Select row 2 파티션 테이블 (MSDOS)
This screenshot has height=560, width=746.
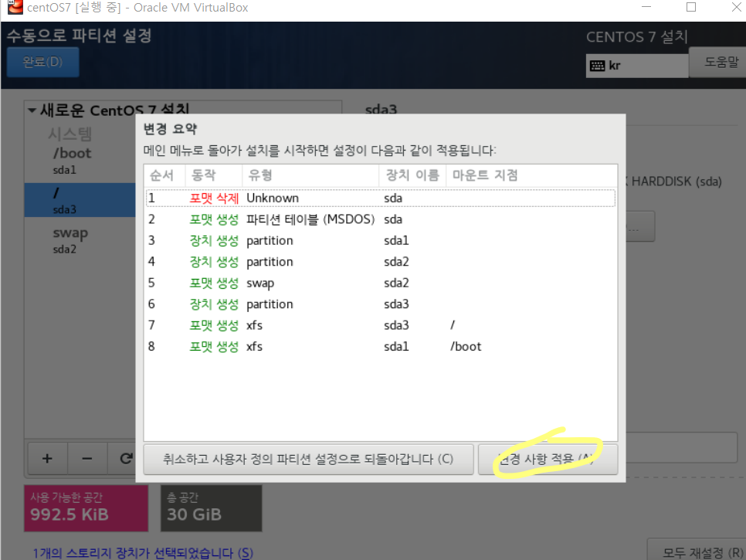click(381, 219)
